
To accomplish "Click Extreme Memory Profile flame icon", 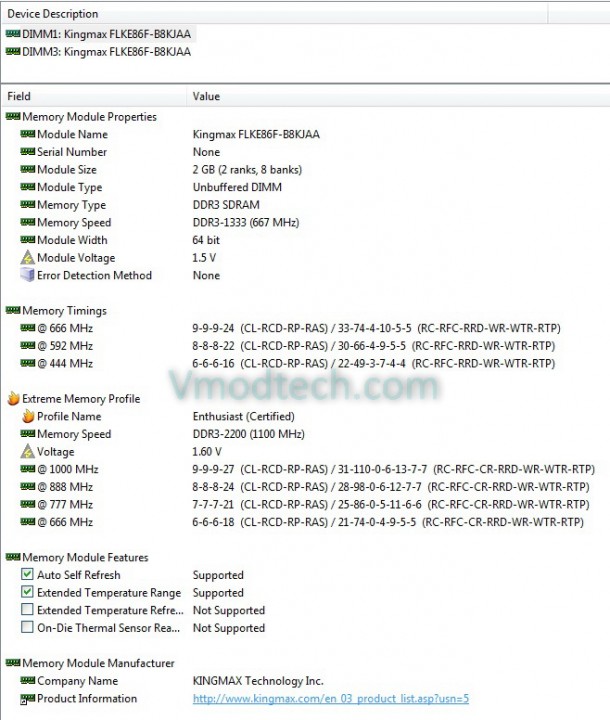I will [x=13, y=398].
